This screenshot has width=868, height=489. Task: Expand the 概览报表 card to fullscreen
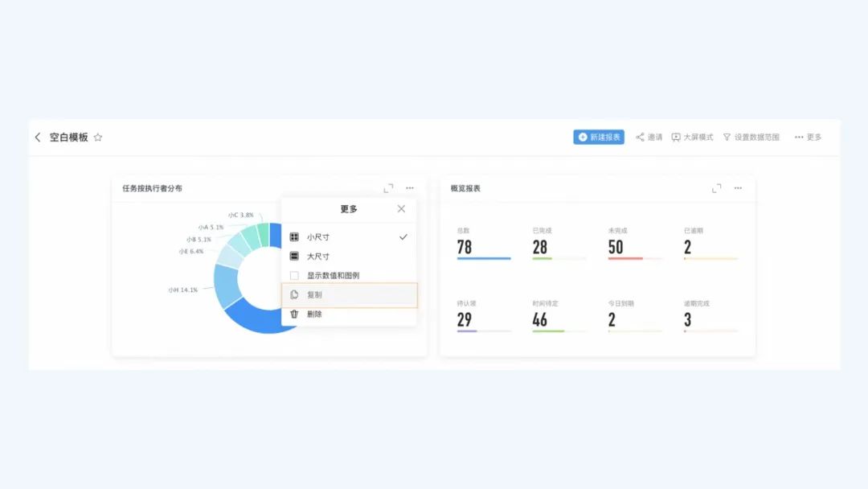tap(716, 188)
